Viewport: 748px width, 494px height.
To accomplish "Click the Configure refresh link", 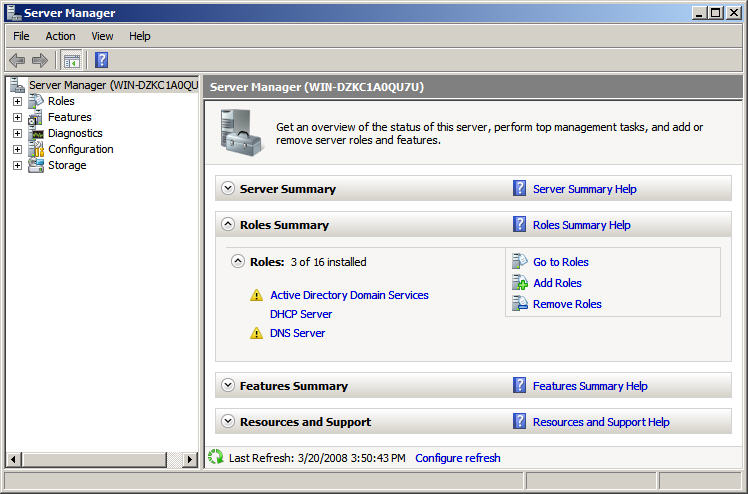I will tap(457, 458).
